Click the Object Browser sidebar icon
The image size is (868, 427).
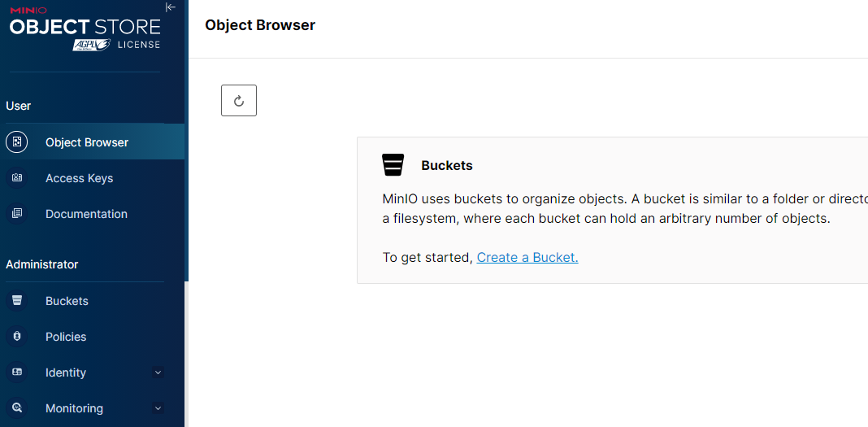(16, 142)
